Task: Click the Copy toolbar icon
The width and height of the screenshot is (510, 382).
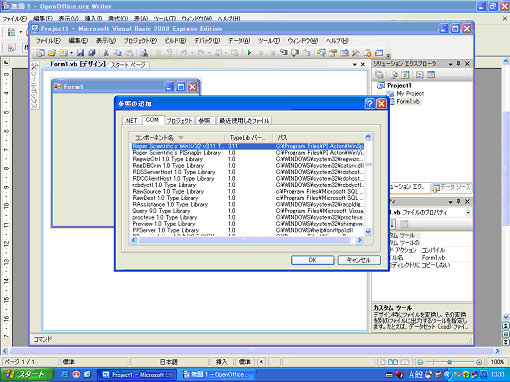Action: 117,53
